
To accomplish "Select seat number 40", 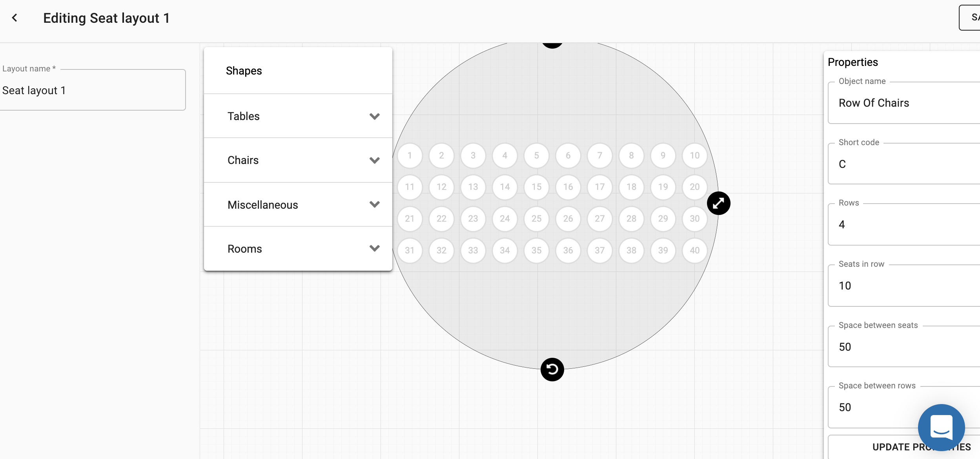I will [694, 250].
